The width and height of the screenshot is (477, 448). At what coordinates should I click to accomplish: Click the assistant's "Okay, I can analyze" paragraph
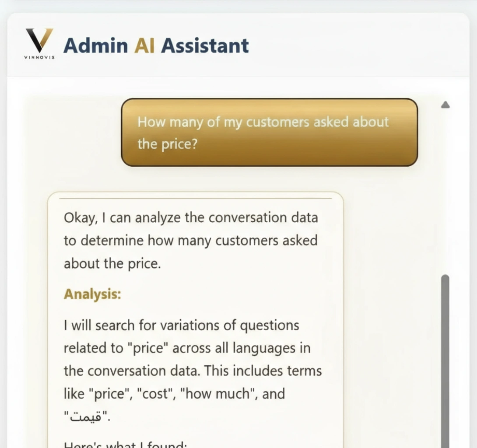point(191,241)
